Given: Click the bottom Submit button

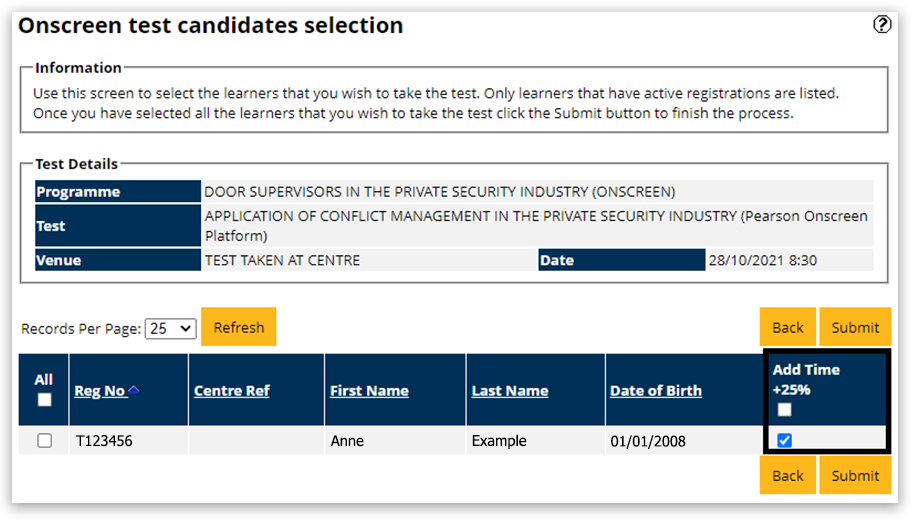Looking at the screenshot, I should (855, 476).
